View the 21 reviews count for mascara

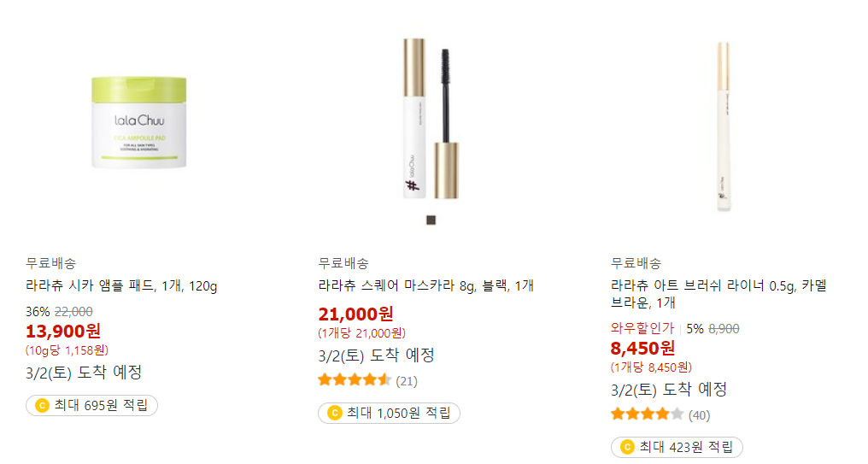click(x=407, y=381)
